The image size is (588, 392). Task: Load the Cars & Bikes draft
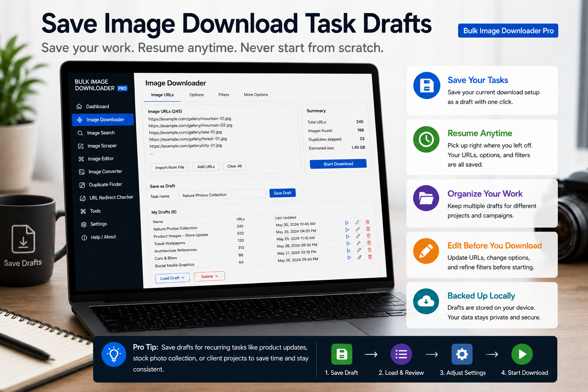click(x=348, y=250)
